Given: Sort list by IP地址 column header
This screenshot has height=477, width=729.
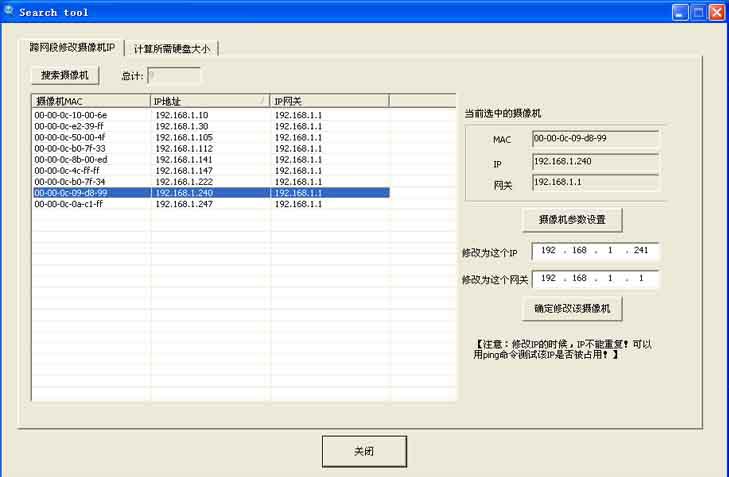Looking at the screenshot, I should [x=209, y=101].
